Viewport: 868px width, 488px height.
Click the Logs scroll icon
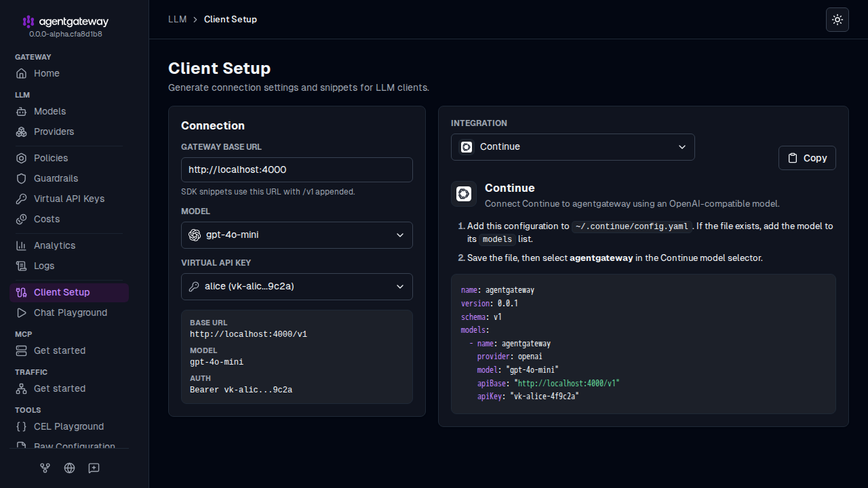22,266
